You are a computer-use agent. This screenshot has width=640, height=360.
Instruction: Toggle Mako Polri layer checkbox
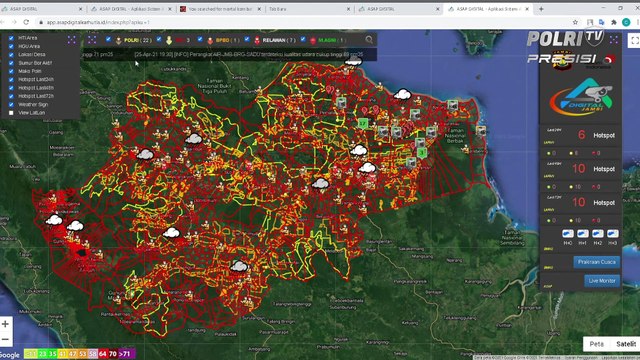[x=11, y=71]
